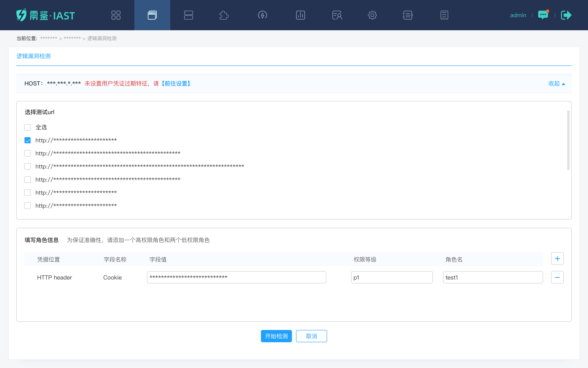This screenshot has height=368, width=588.
Task: Click the logout arrow icon
Action: click(566, 15)
